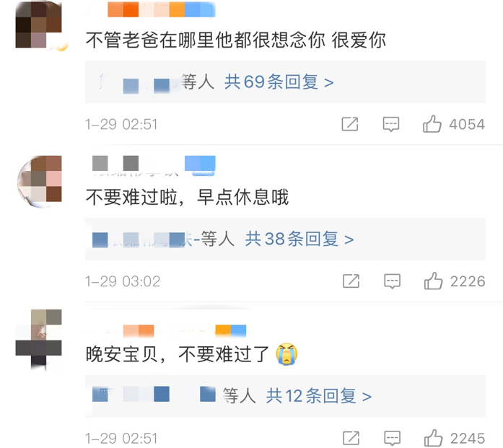Share the top comment about 老爸
Image resolution: width=503 pixels, height=448 pixels.
[350, 124]
